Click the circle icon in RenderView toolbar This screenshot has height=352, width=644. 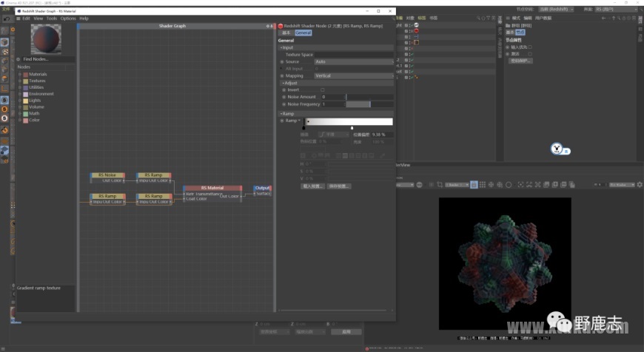click(509, 185)
